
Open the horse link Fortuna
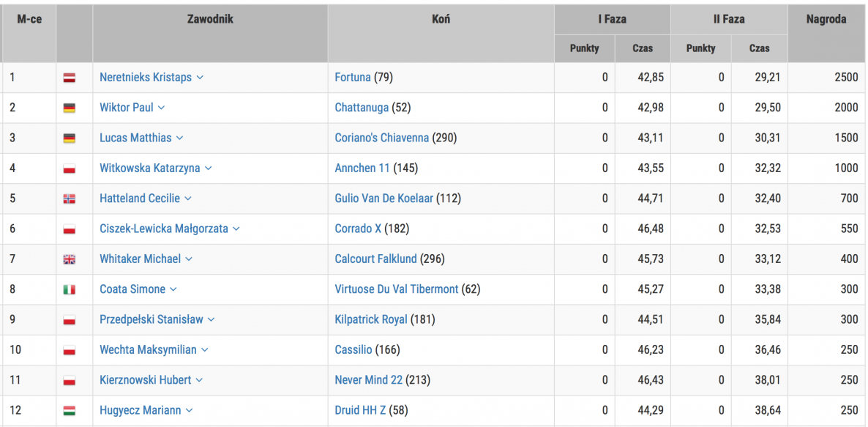click(353, 78)
